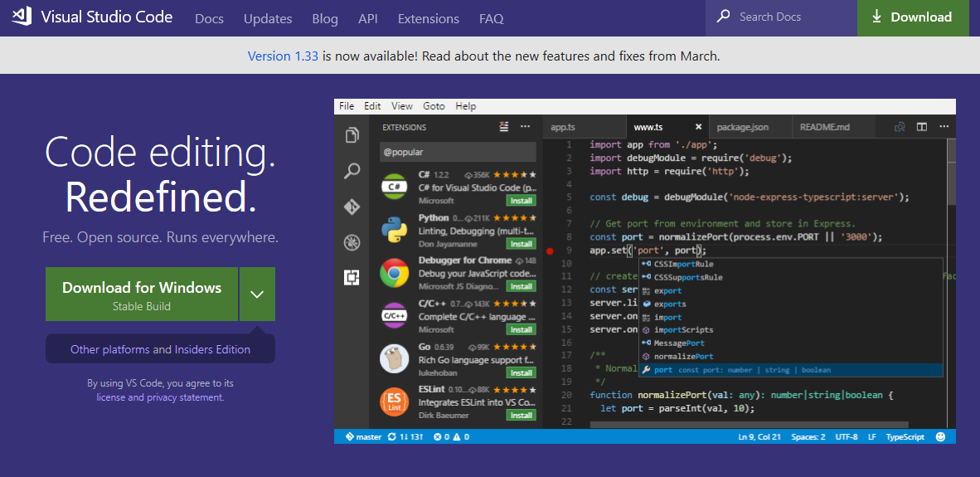980x477 pixels.
Task: Click the sync changes icon in status bar
Action: [x=392, y=437]
